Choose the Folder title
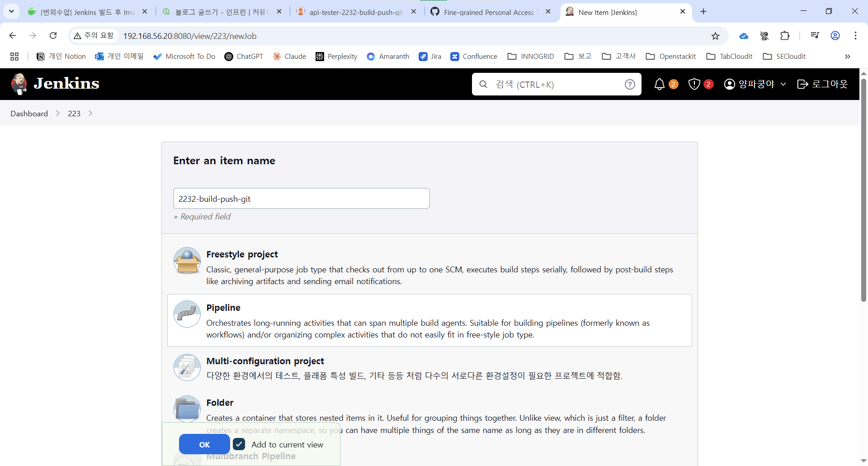Viewport: 868px width, 466px height. [x=220, y=403]
